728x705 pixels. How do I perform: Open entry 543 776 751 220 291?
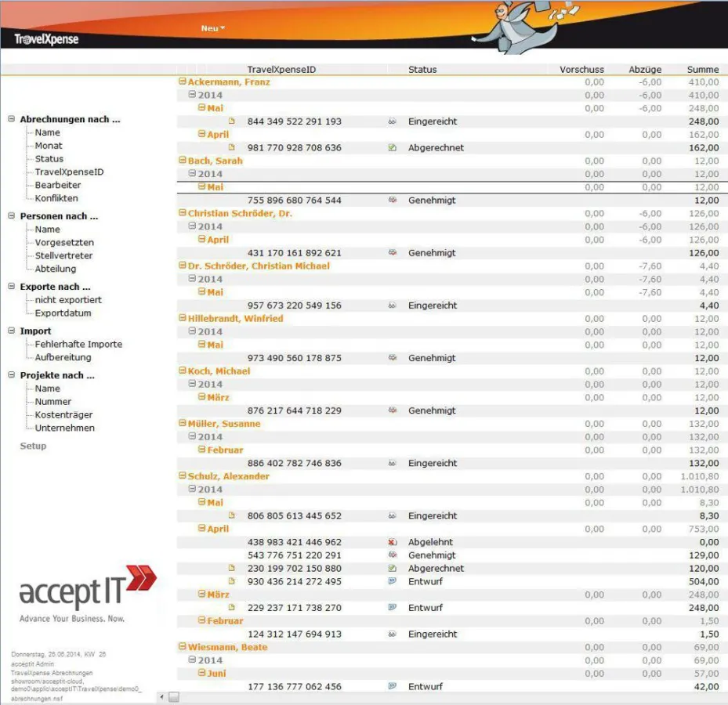(294, 555)
